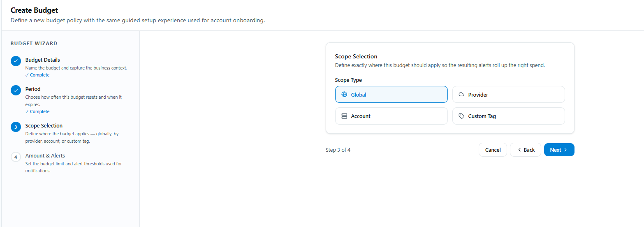Click the right chevron on Next button
This screenshot has width=644, height=227.
pos(565,150)
